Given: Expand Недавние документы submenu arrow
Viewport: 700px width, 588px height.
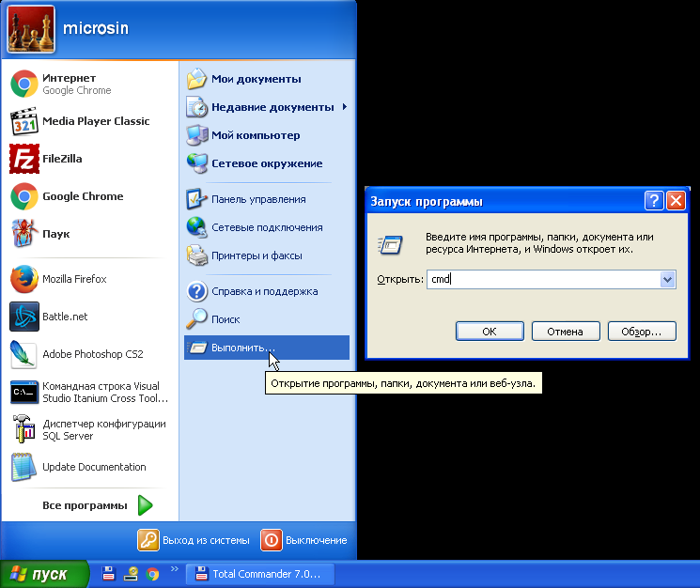Looking at the screenshot, I should point(345,107).
